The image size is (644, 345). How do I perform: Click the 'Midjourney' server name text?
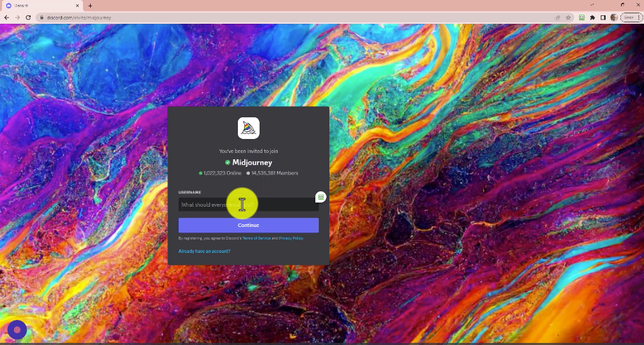pos(252,163)
